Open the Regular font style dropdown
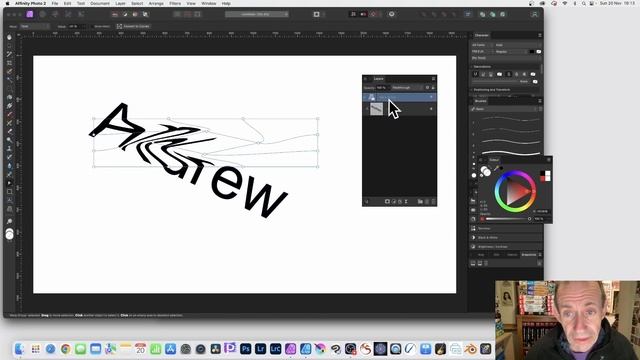This screenshot has height=360, width=640. tap(511, 52)
